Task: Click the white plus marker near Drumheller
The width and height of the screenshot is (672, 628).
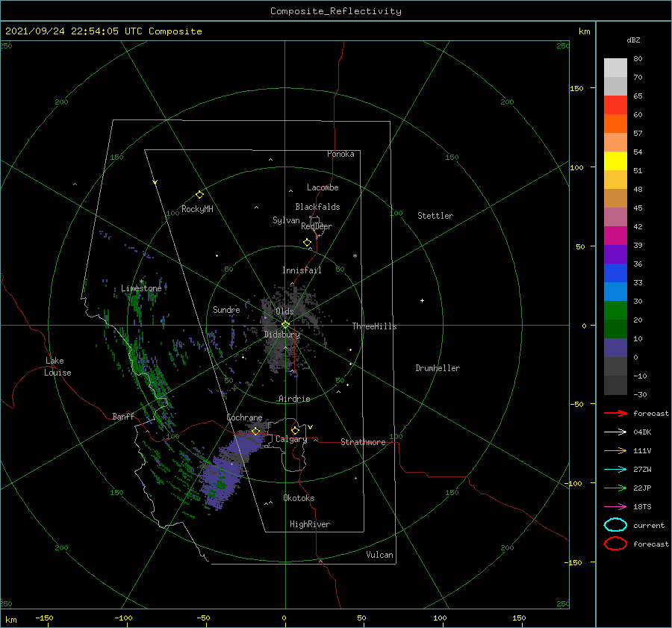Action: [x=422, y=300]
